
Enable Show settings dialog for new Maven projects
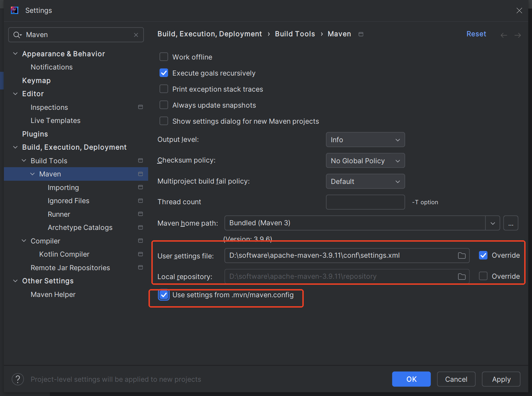pos(164,121)
